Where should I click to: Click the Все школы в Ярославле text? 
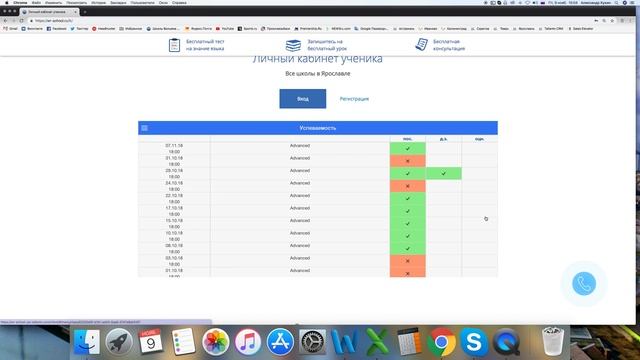click(x=318, y=73)
